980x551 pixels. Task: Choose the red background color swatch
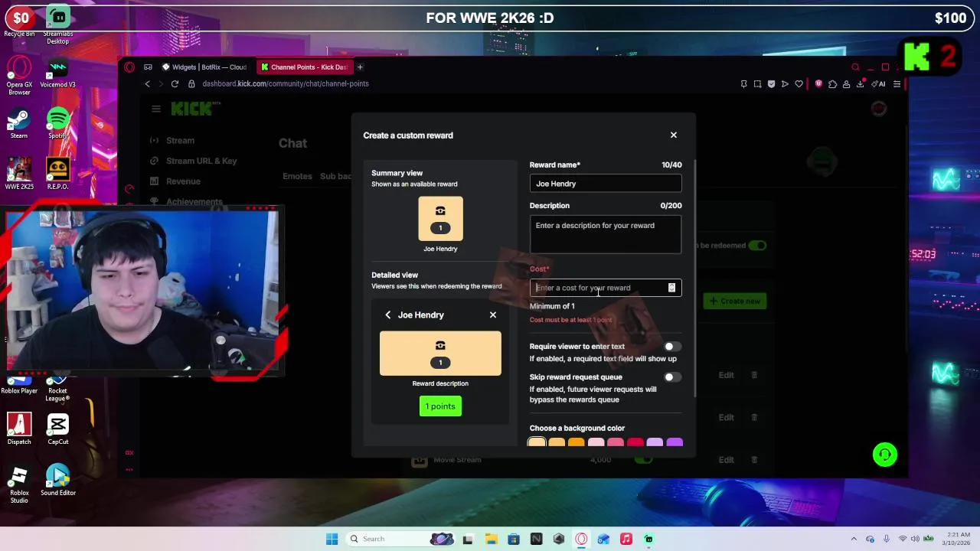pos(635,442)
